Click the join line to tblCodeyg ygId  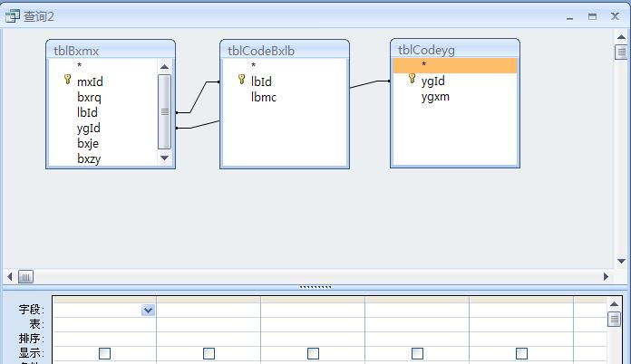369,83
